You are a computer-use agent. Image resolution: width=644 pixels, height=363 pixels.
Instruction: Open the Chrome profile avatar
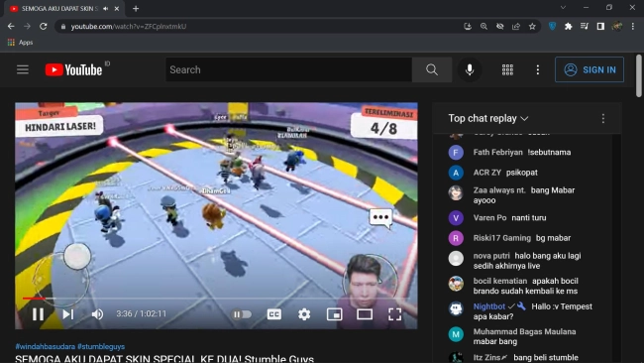pos(616,27)
